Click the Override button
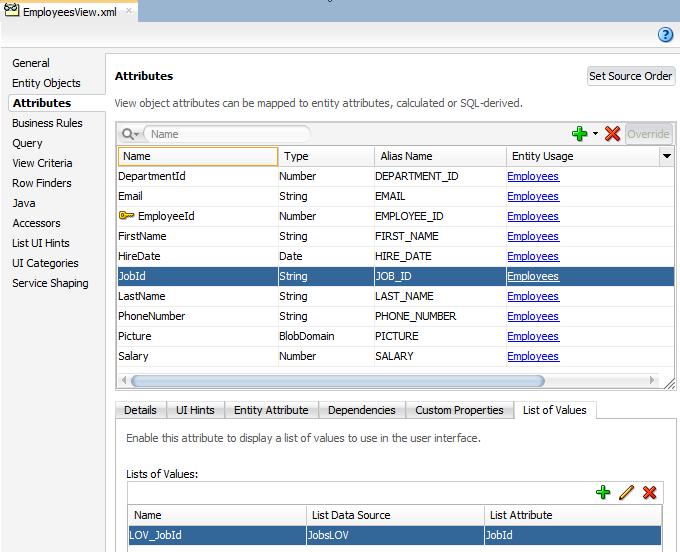Screen dimensions: 680x552 click(648, 134)
